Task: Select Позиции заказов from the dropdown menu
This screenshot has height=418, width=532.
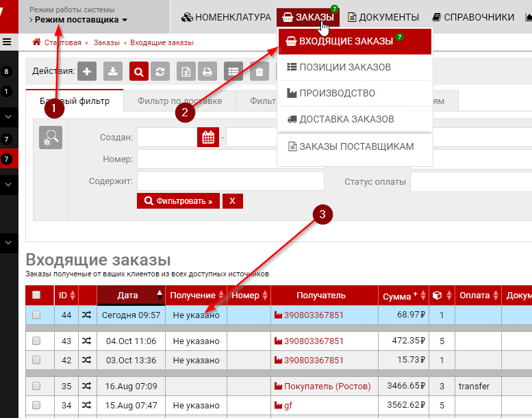Action: point(340,67)
